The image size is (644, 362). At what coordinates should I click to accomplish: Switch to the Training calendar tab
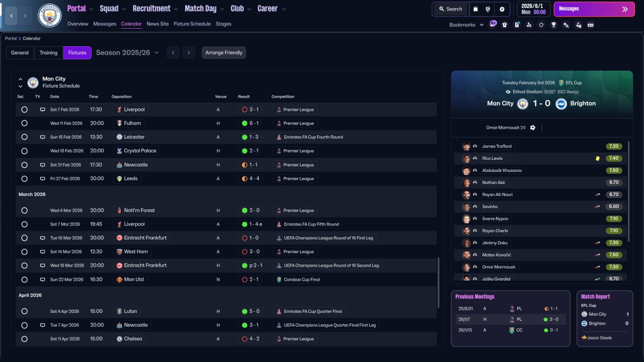click(48, 53)
